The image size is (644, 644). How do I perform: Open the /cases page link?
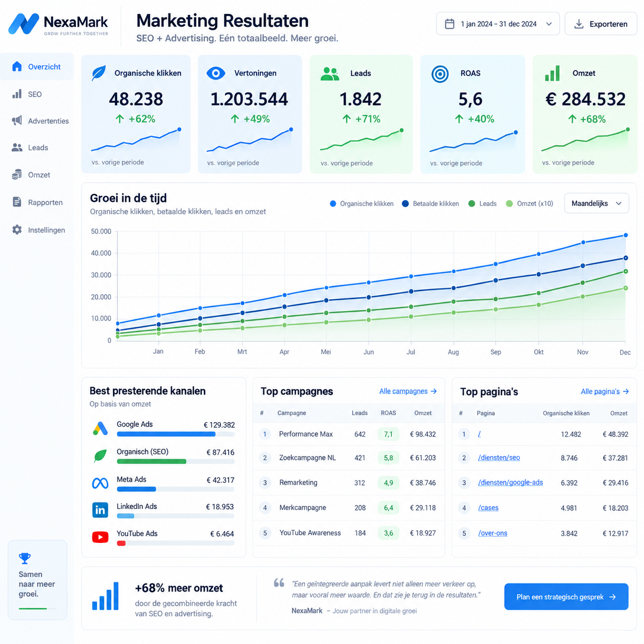488,508
